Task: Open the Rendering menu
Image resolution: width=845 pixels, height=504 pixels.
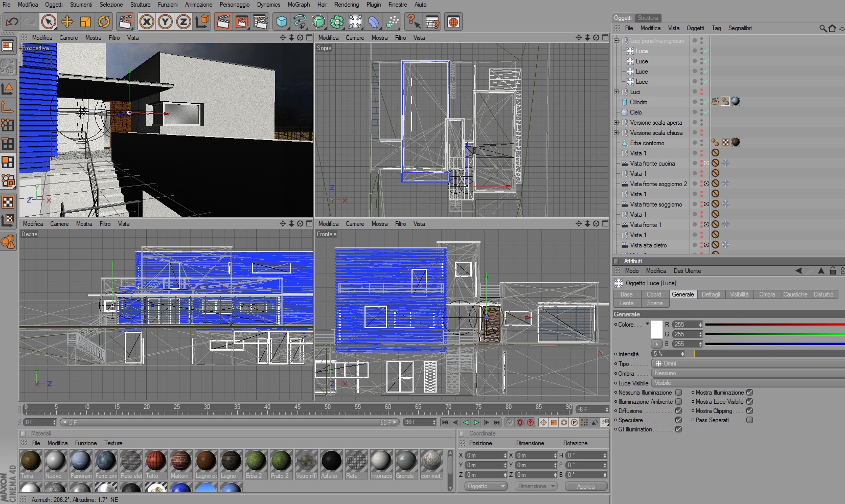Action: point(346,5)
